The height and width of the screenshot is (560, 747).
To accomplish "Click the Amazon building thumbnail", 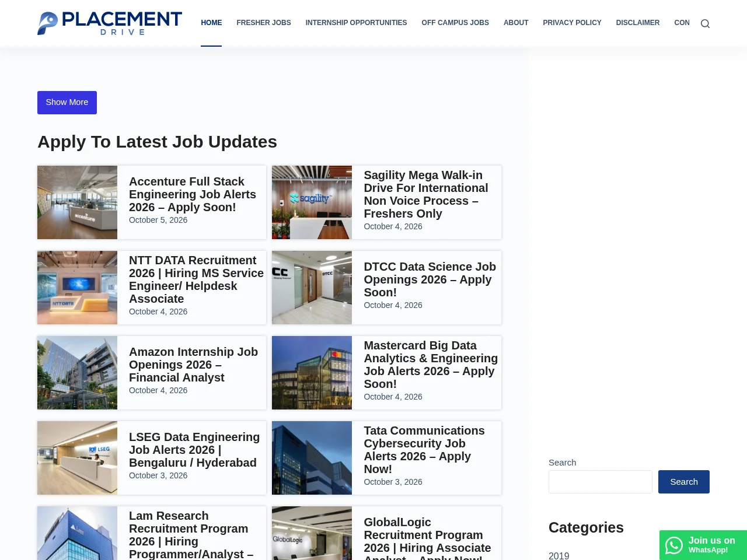I will (x=77, y=373).
